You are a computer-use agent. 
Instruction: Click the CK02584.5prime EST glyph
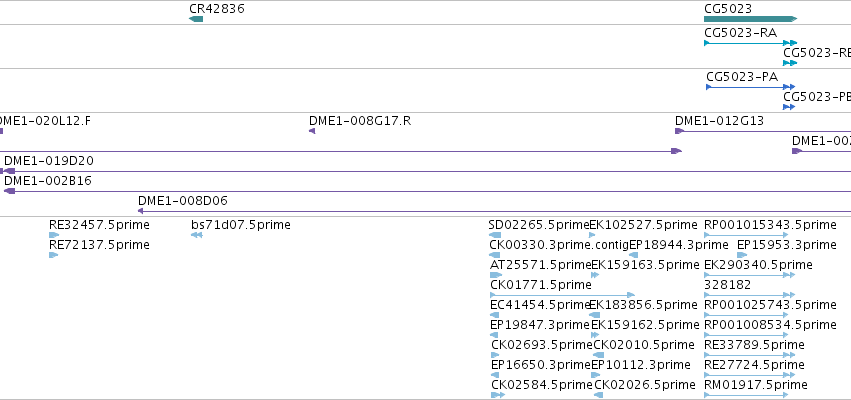498,395
